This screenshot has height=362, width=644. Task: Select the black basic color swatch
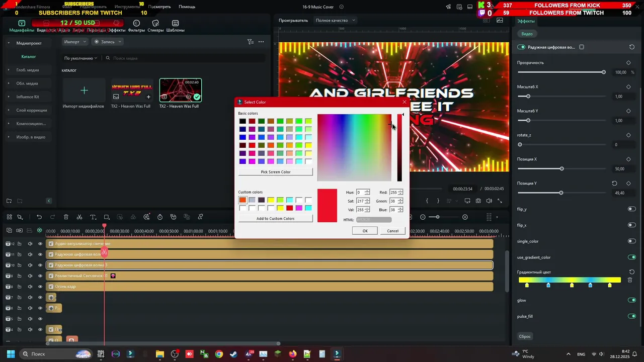click(243, 121)
